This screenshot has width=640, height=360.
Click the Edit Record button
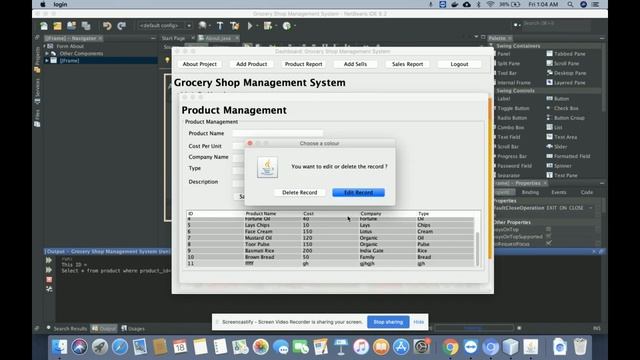(358, 192)
